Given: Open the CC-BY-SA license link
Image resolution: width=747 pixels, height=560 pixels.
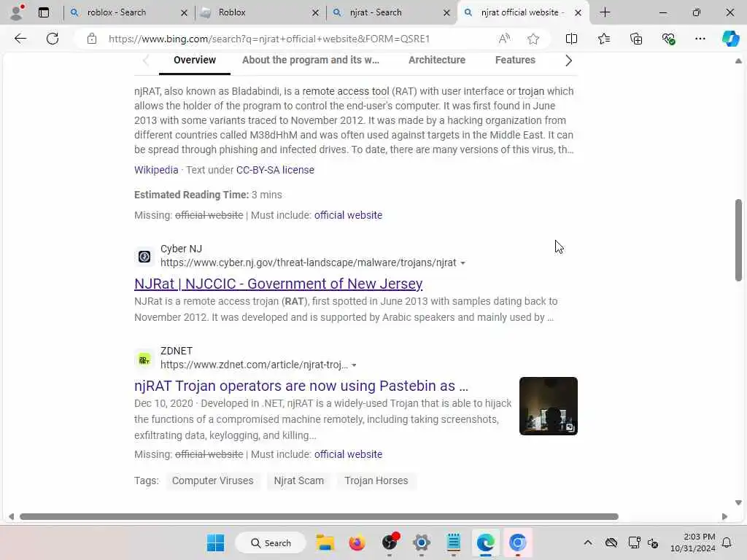Looking at the screenshot, I should [x=275, y=170].
